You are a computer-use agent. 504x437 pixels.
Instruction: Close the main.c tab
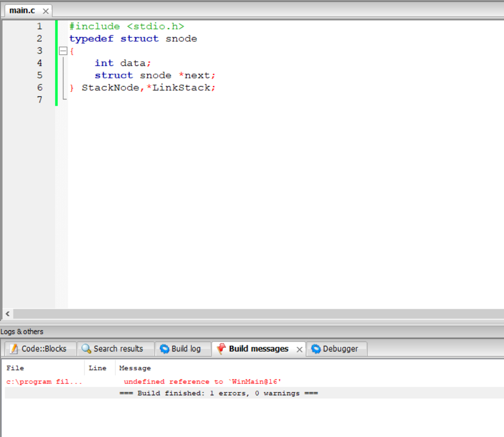(x=46, y=11)
